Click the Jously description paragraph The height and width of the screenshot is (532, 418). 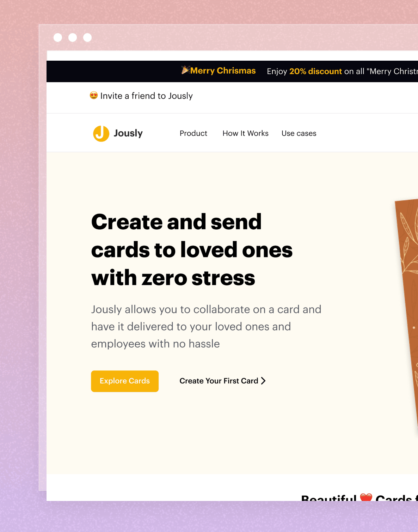[x=206, y=326]
